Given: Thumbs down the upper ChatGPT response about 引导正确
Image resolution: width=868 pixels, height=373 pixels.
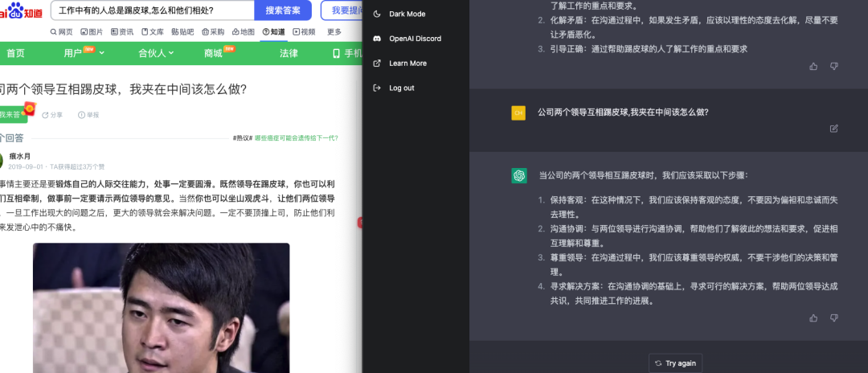Looking at the screenshot, I should tap(833, 67).
